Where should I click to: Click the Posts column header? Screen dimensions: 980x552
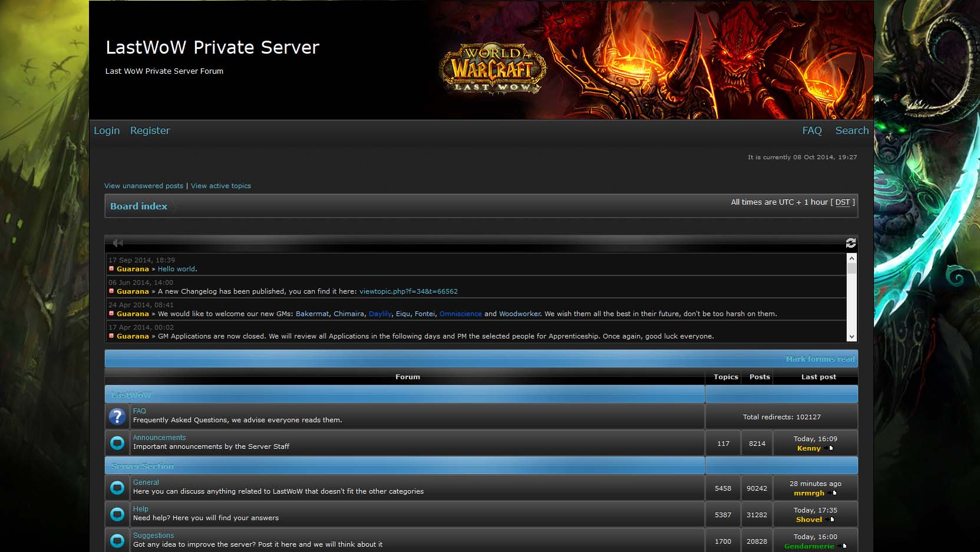click(x=760, y=377)
